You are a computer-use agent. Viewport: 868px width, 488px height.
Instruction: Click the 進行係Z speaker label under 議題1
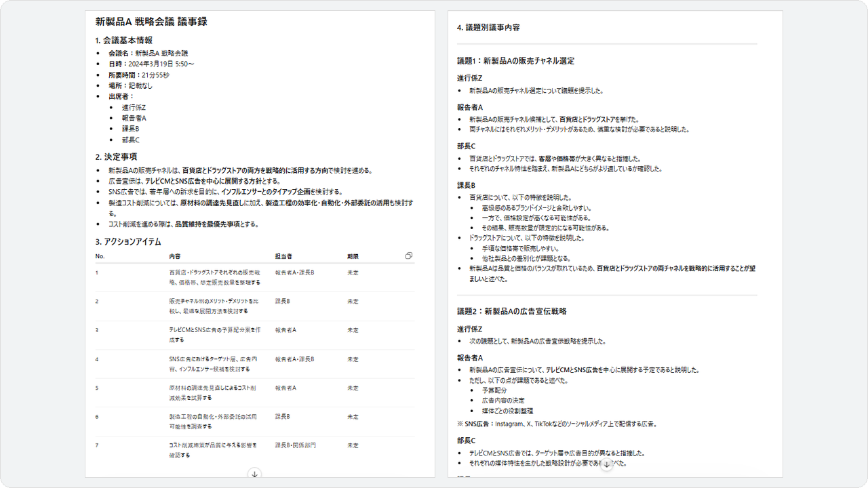pyautogui.click(x=470, y=78)
